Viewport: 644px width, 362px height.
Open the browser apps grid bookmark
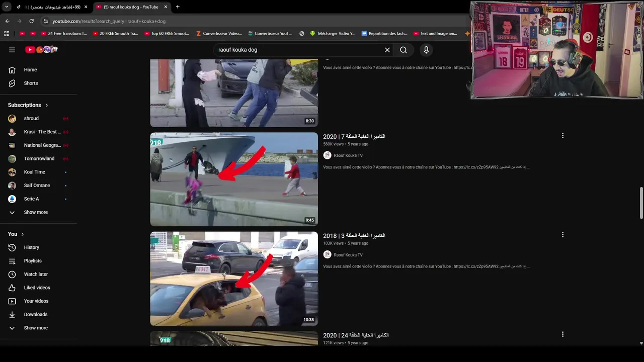(x=7, y=34)
